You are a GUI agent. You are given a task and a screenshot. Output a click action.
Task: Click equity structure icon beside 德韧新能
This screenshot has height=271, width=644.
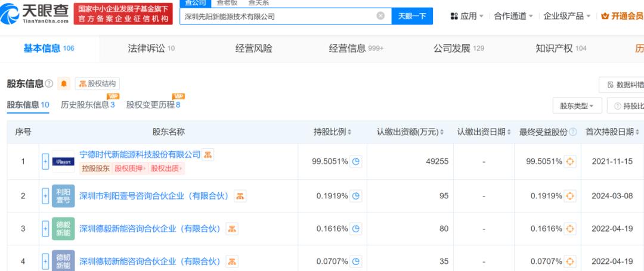click(x=232, y=261)
